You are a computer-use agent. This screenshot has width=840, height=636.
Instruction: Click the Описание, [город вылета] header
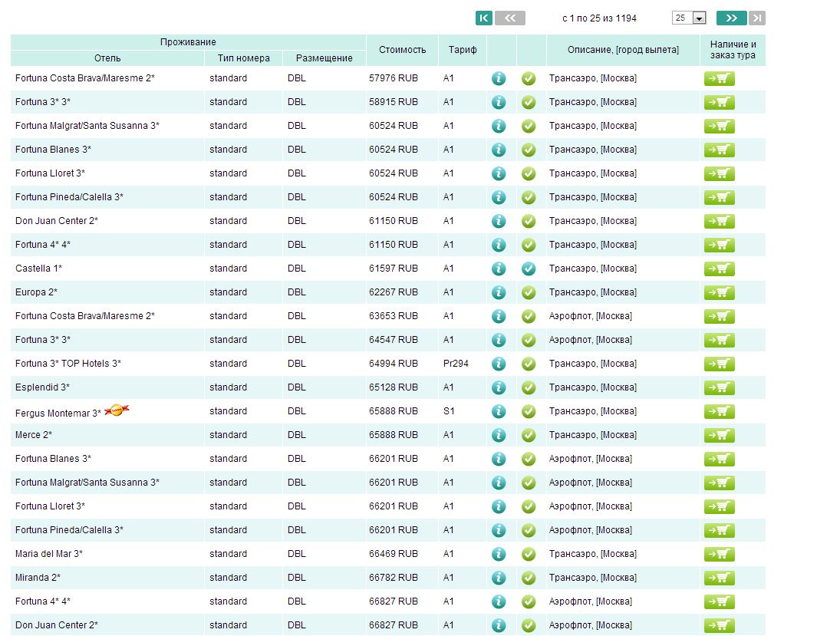(x=623, y=50)
